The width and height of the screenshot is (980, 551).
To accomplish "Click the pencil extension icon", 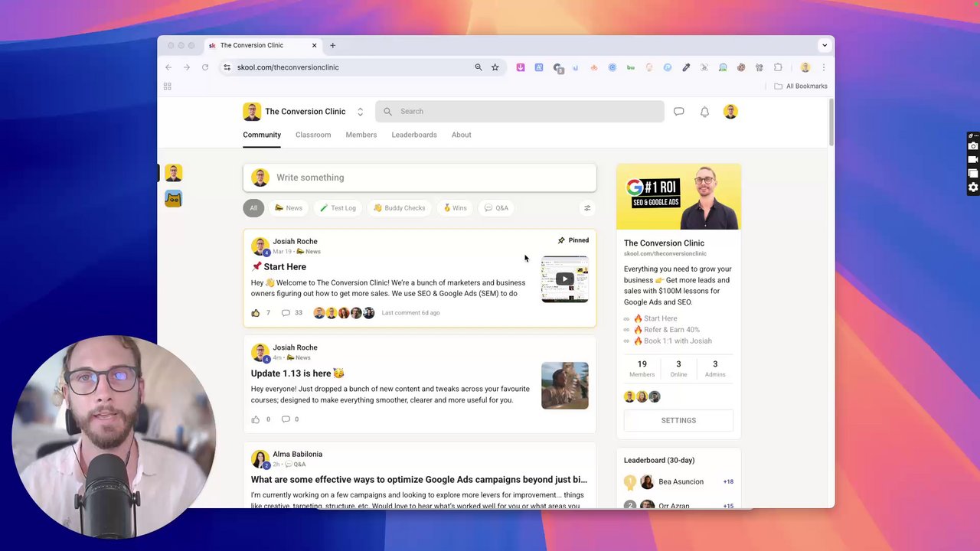I will 686,67.
